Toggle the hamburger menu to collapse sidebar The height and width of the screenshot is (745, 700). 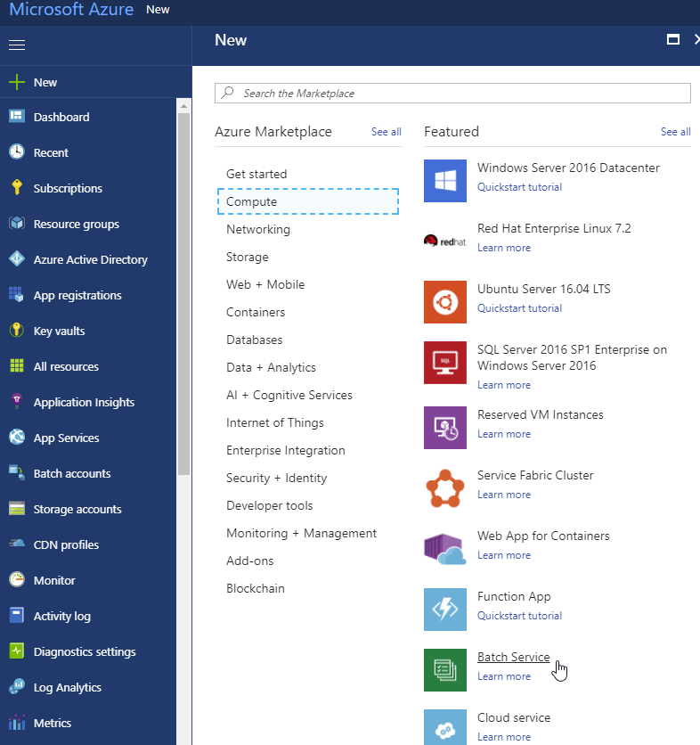[x=16, y=45]
